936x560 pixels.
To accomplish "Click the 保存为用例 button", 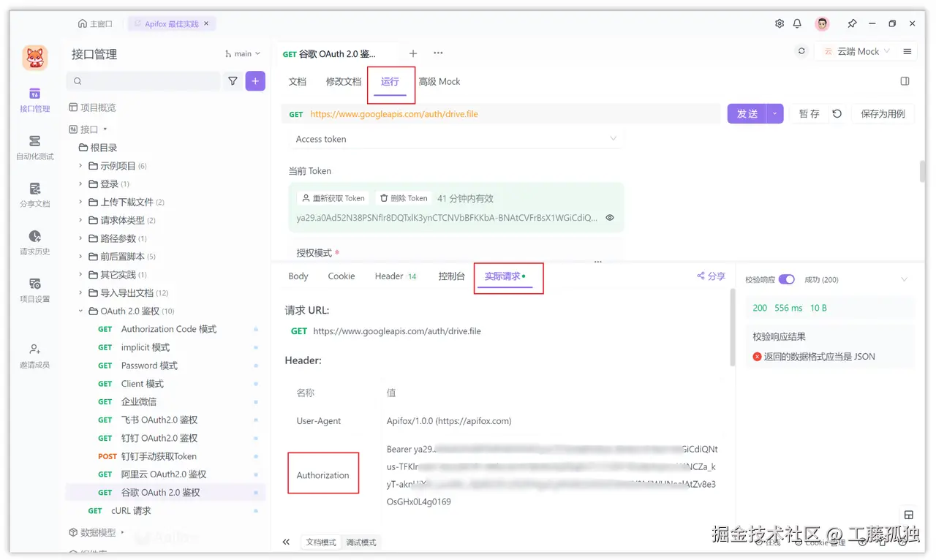I will pos(883,114).
